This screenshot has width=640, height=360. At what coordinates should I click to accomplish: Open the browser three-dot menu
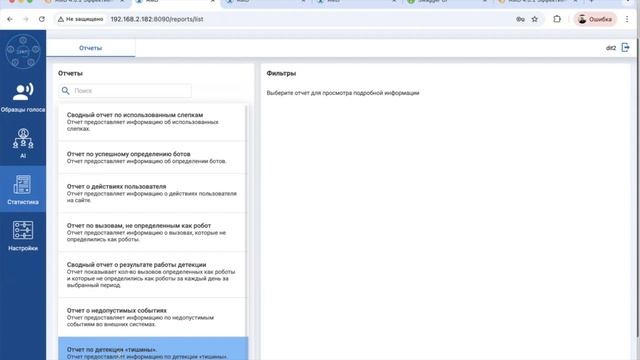627,19
